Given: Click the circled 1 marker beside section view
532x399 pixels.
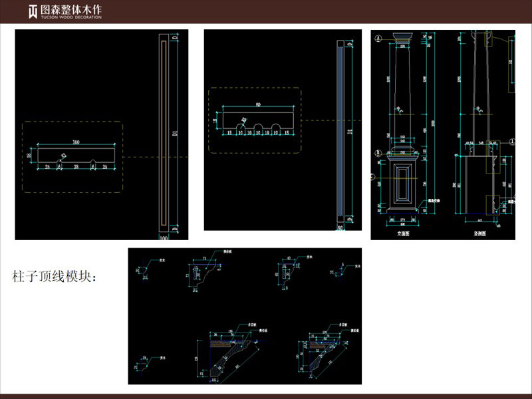Looking at the screenshot, I should coord(513,142).
